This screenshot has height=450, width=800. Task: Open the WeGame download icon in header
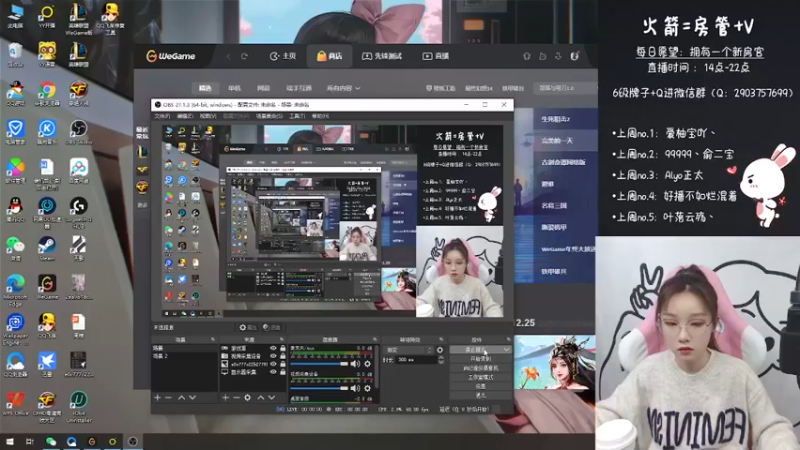click(558, 56)
